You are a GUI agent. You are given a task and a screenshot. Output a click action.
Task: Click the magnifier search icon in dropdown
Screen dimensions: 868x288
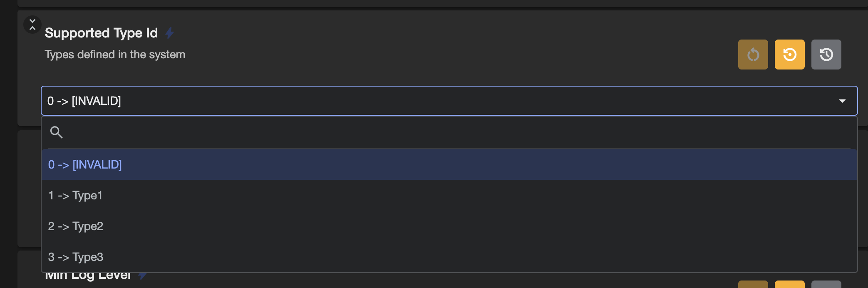(56, 132)
